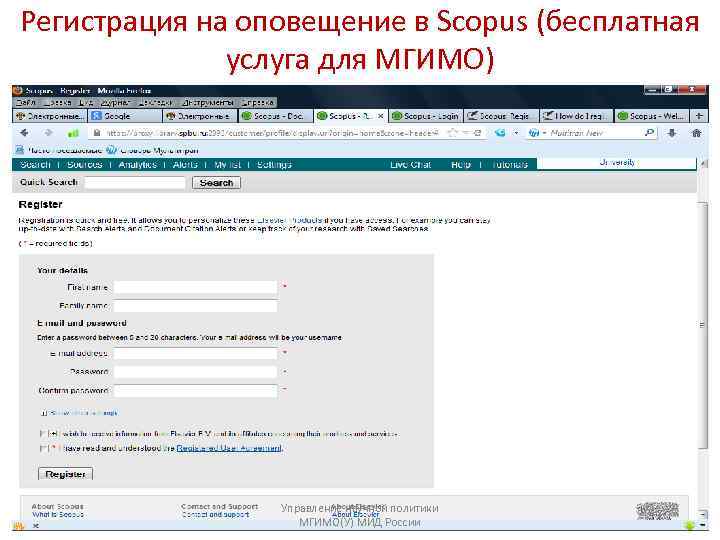Screen dimensions: 720x540
Task: Click the Quick Search button
Action: [216, 183]
